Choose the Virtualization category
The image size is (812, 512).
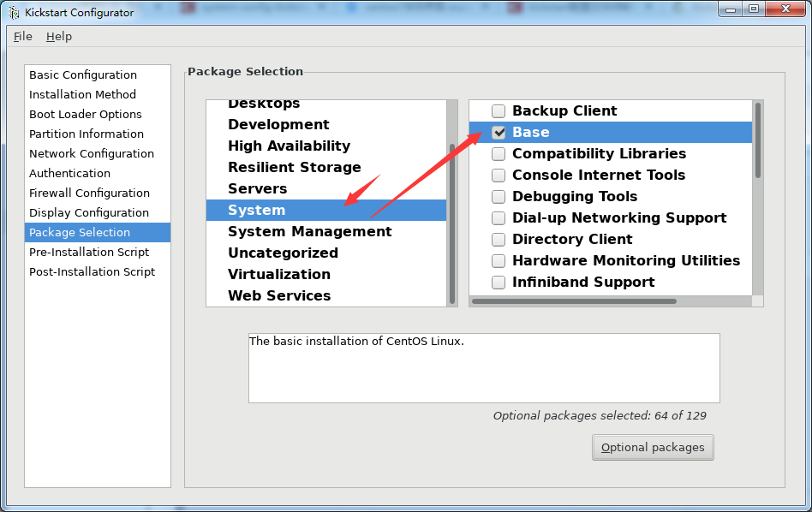pyautogui.click(x=326, y=274)
